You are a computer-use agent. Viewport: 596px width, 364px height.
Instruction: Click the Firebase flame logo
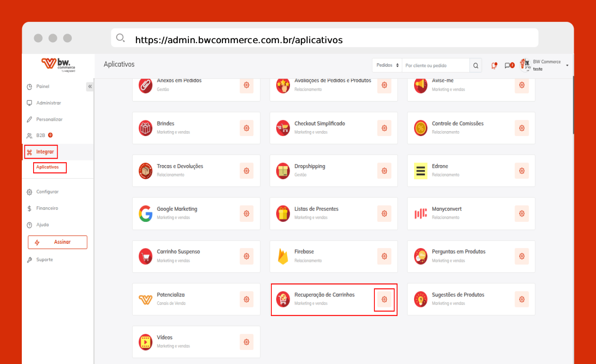(283, 256)
